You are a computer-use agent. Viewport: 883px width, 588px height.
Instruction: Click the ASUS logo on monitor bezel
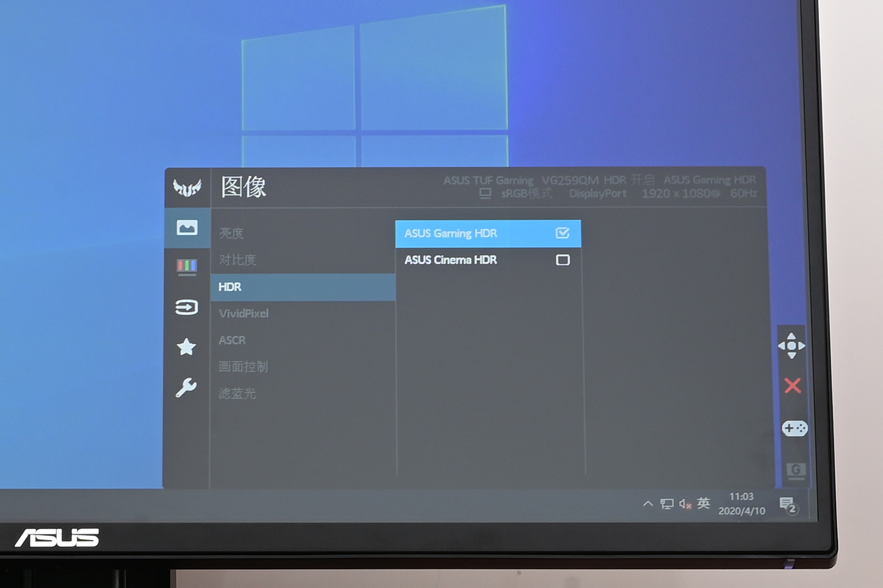coord(57,538)
